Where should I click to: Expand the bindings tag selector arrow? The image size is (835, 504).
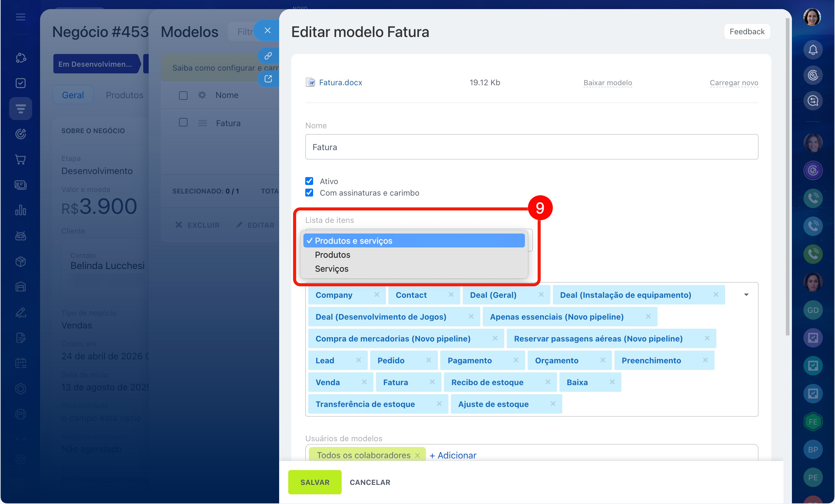(746, 295)
